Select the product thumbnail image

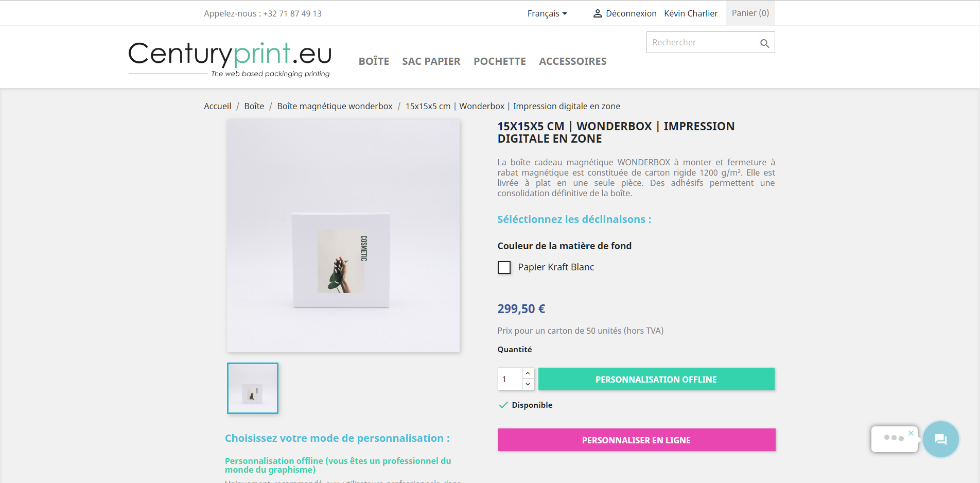pyautogui.click(x=253, y=388)
